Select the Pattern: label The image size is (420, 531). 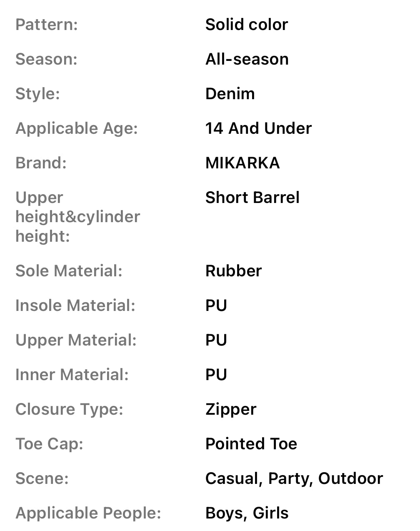pos(47,25)
